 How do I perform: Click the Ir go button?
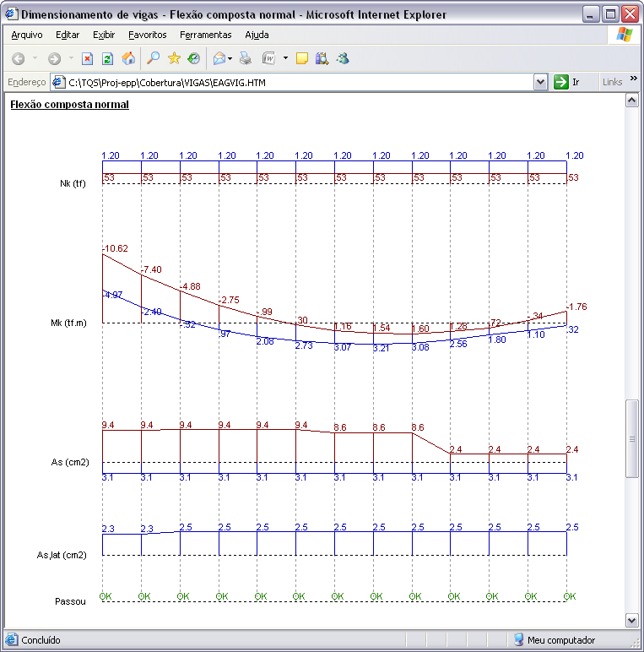tap(567, 82)
